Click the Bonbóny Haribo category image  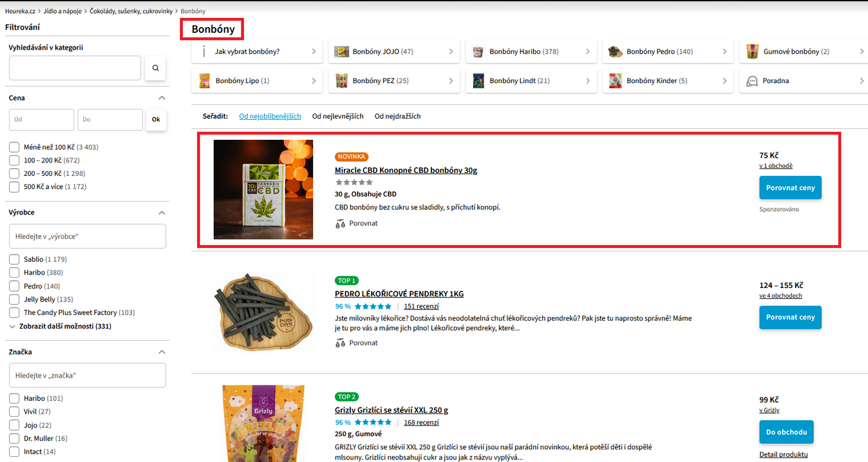478,52
